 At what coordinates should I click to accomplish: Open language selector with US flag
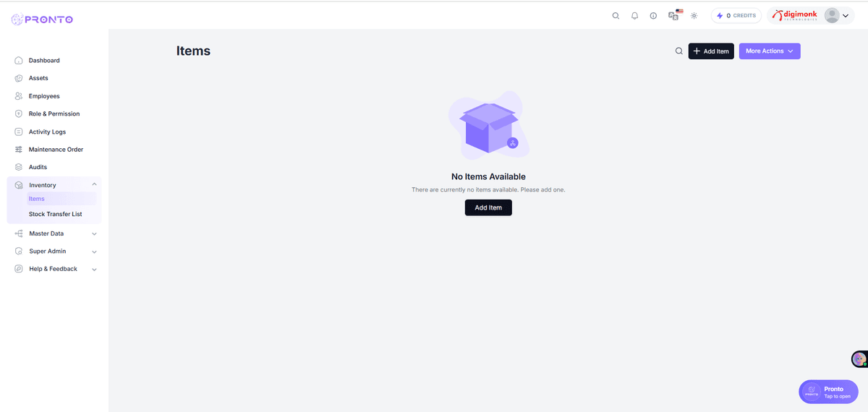[x=675, y=14]
